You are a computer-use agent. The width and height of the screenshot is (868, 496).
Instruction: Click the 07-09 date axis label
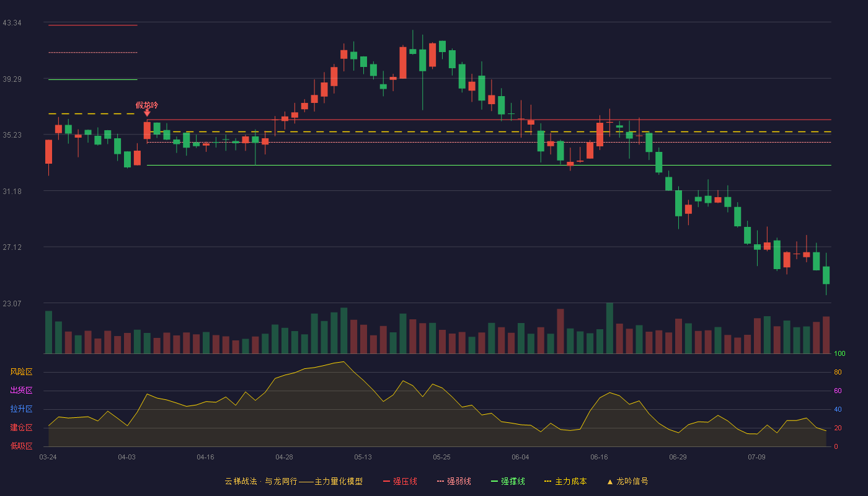tap(756, 457)
